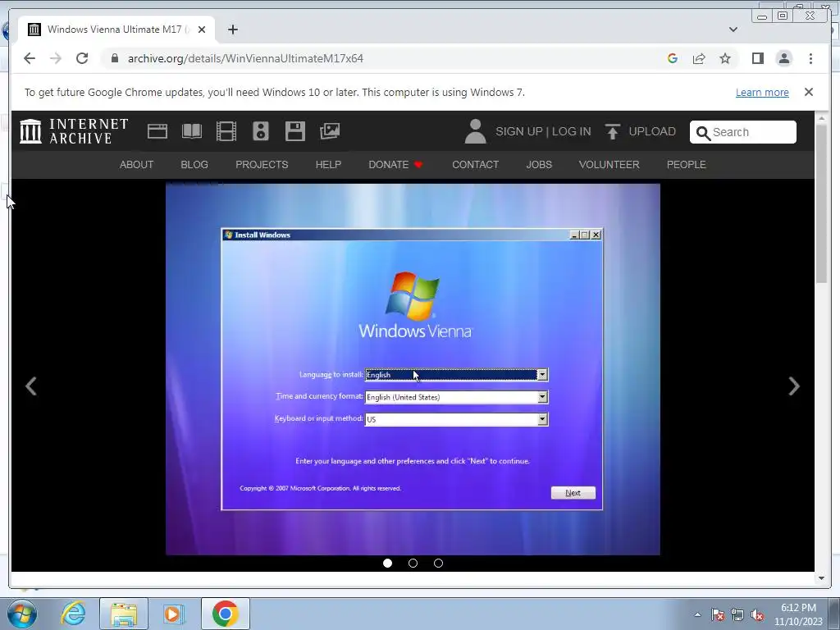Open the Images icon in the Archive navbar
This screenshot has width=840, height=630.
[x=330, y=131]
